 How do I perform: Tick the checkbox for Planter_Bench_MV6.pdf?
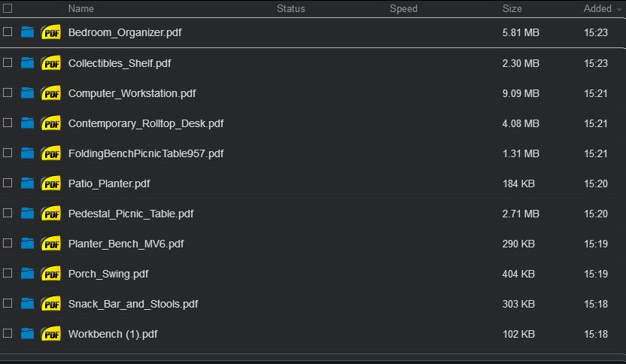tap(8, 243)
